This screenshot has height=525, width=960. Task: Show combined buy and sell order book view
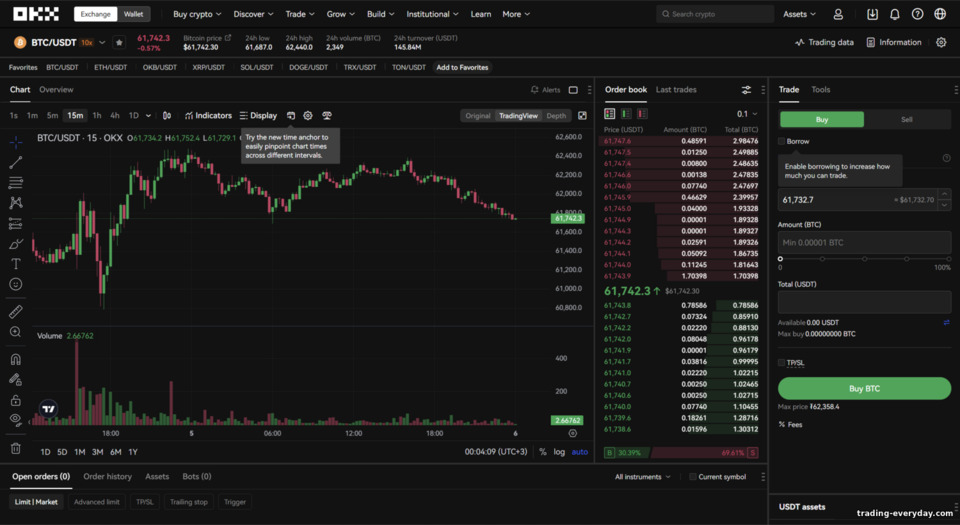tap(609, 114)
